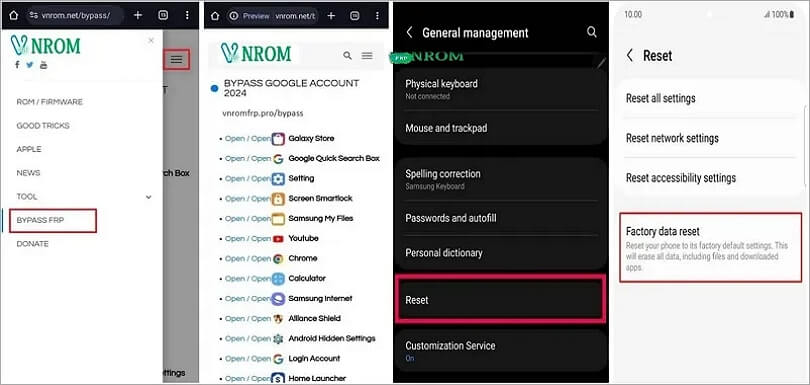Image resolution: width=810 pixels, height=385 pixels.
Task: Open Physical keyboard setting
Action: (x=500, y=88)
